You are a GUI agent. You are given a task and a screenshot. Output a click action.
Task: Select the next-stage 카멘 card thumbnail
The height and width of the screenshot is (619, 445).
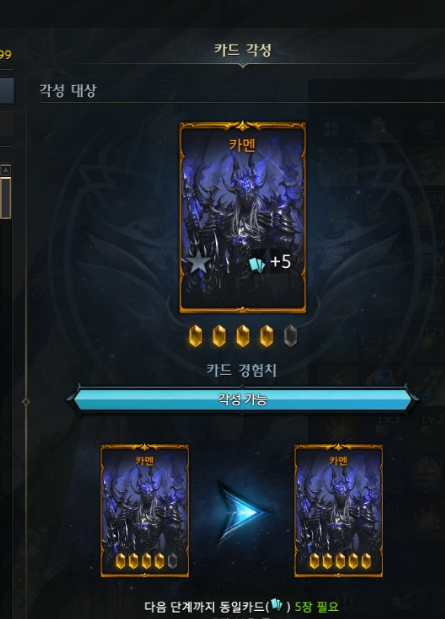338,510
